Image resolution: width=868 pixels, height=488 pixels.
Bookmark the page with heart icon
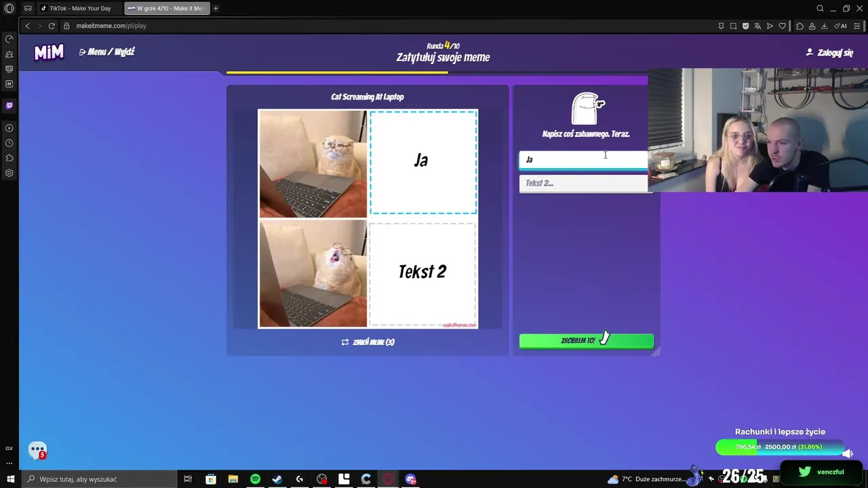(782, 26)
